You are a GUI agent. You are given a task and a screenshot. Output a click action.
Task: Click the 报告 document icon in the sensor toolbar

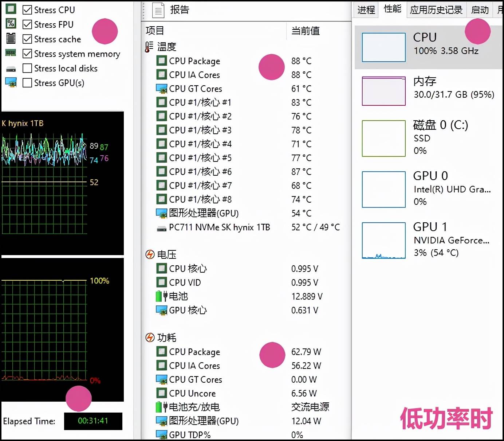[x=158, y=10]
